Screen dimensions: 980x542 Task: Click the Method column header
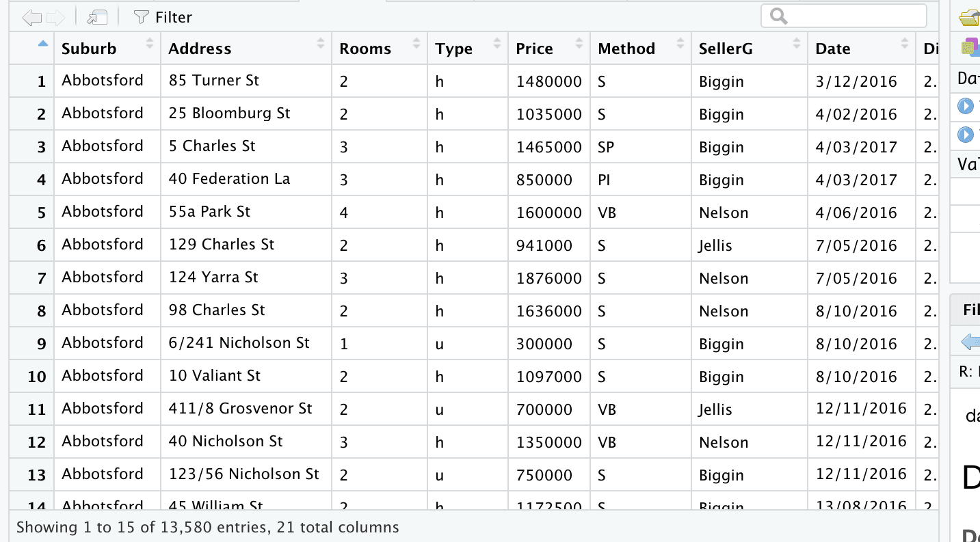pyautogui.click(x=641, y=48)
